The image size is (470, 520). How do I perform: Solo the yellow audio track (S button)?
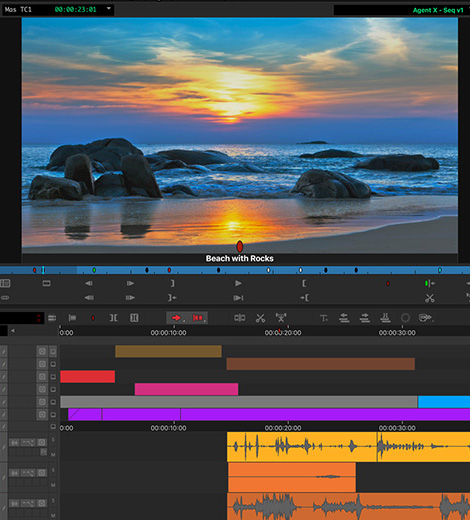coord(53,440)
